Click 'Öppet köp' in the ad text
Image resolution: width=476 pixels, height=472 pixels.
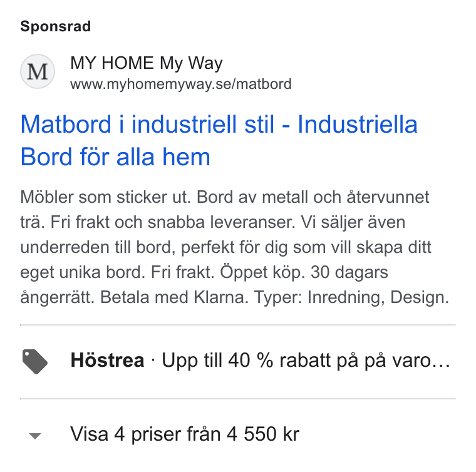(x=262, y=272)
